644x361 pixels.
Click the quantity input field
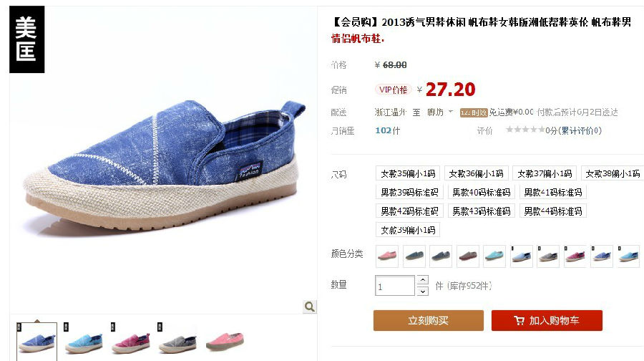point(395,285)
